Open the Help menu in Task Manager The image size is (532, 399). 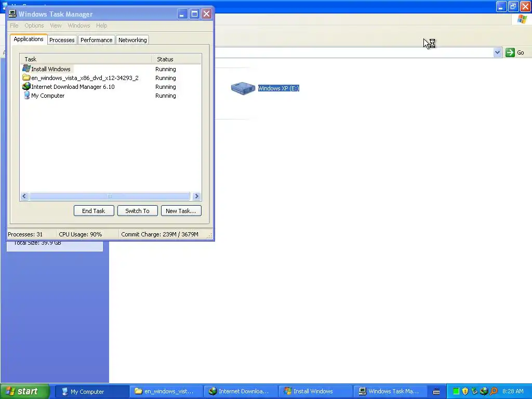tap(101, 25)
